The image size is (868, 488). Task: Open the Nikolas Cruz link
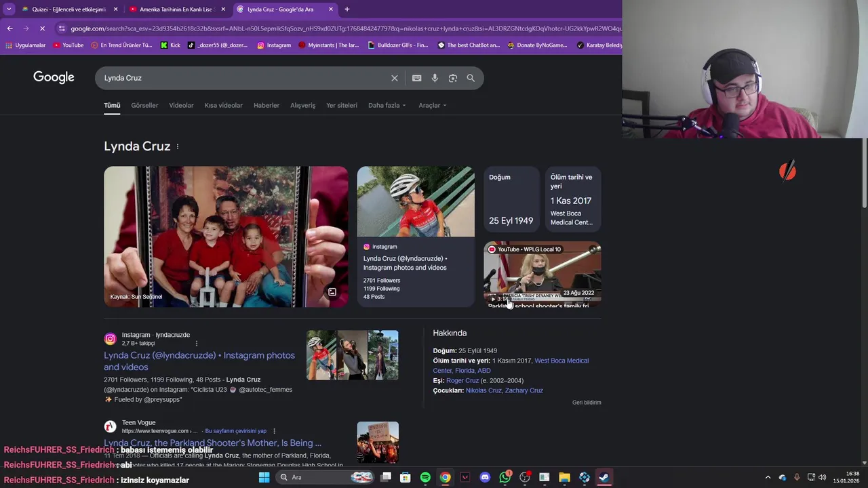(x=484, y=390)
